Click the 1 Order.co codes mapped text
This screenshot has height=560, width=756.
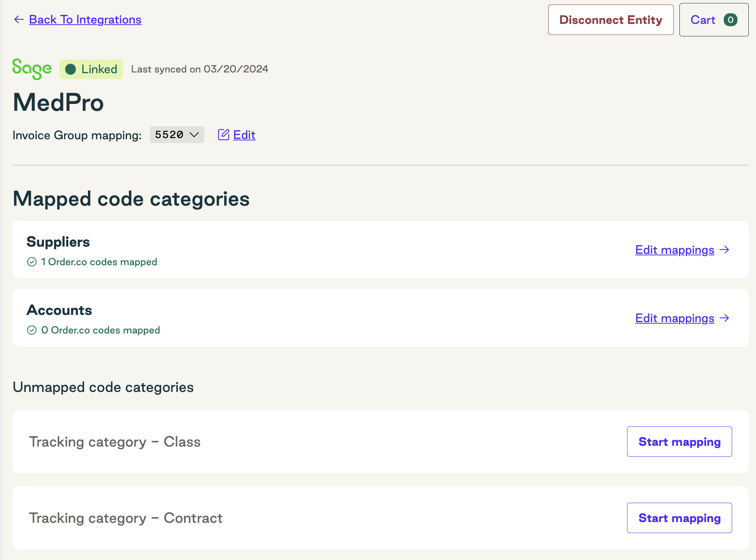(99, 262)
